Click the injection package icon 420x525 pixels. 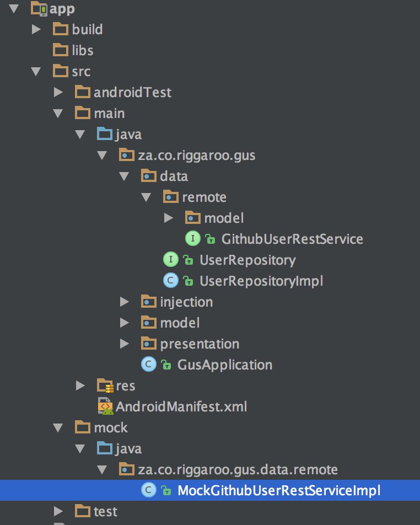(x=149, y=302)
